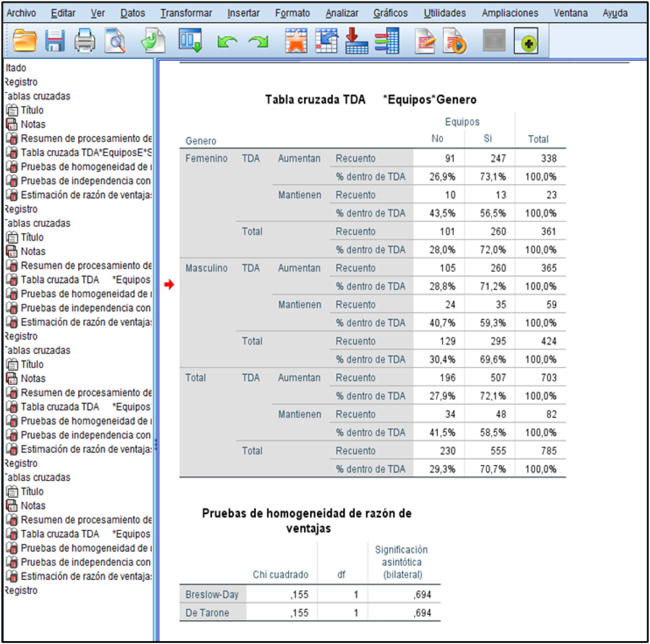Screen dimensions: 650x644
Task: Click the 'Equipos' column header
Action: [x=462, y=122]
